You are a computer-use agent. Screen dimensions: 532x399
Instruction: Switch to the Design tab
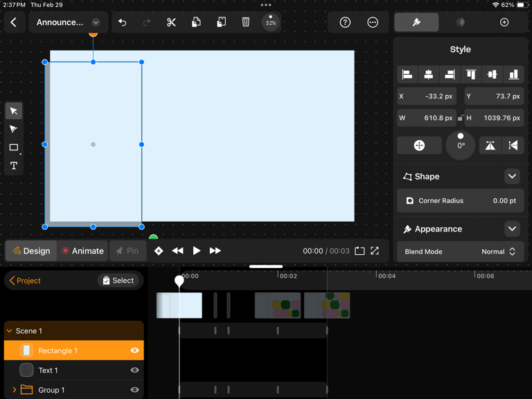coord(31,251)
